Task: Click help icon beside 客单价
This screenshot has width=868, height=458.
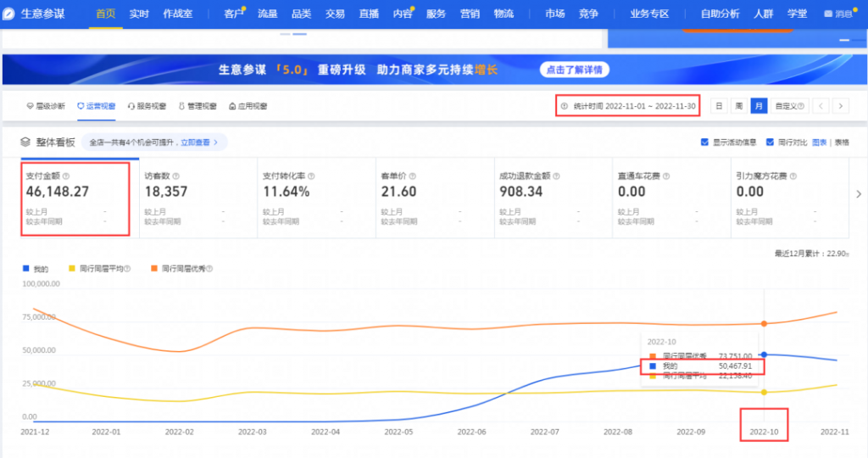Action: (x=413, y=176)
